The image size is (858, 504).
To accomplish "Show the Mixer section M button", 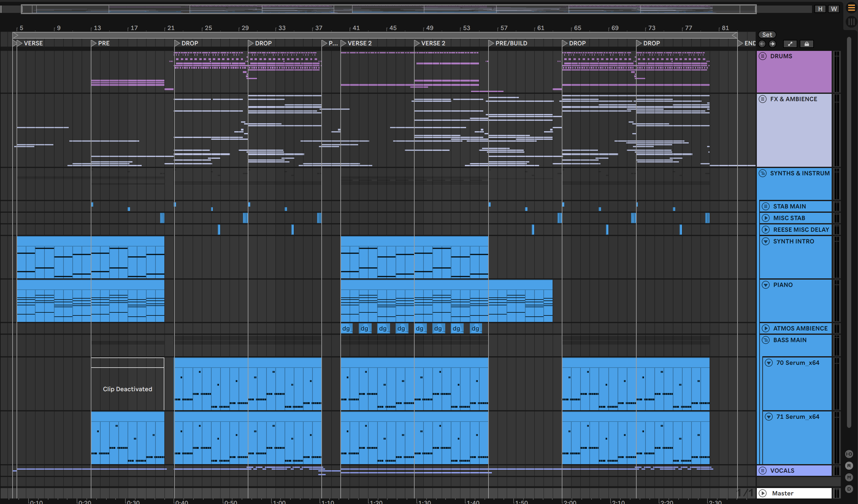I will tap(849, 477).
